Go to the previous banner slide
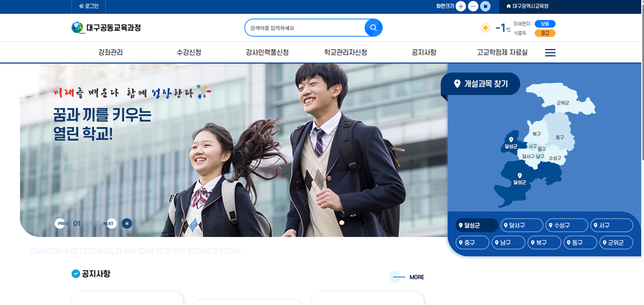Screen dimensions: 644x305 [61, 223]
